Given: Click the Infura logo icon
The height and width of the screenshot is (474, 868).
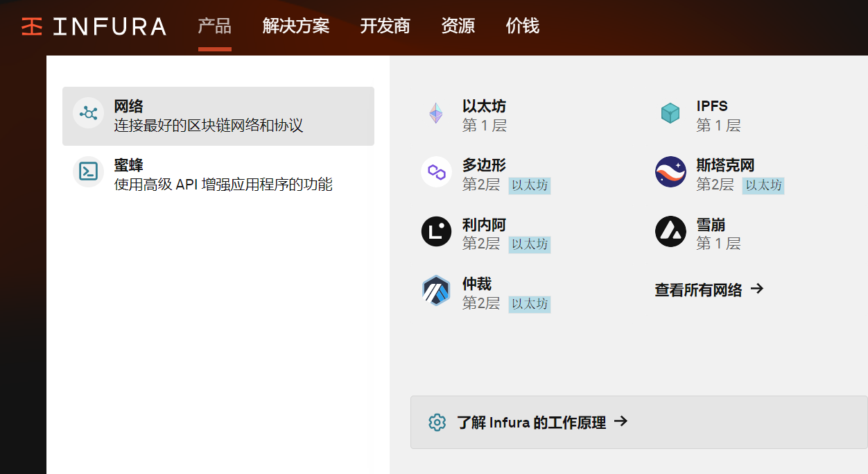Looking at the screenshot, I should [32, 26].
